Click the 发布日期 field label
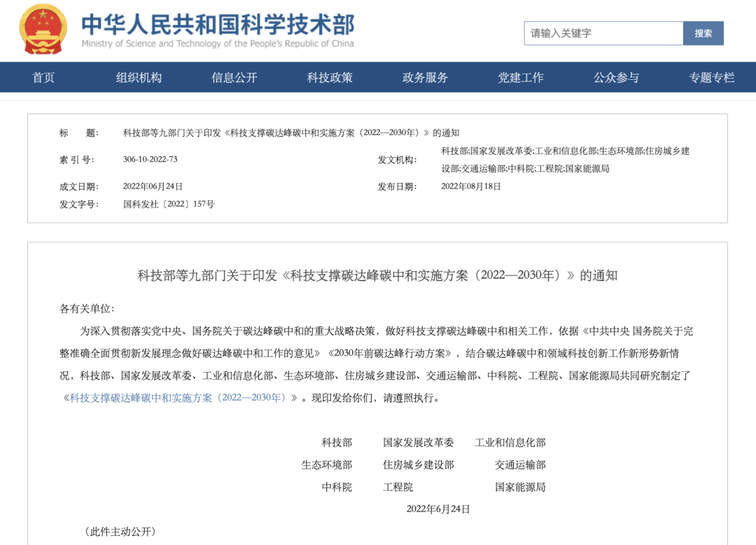The image size is (756, 545). tap(397, 186)
